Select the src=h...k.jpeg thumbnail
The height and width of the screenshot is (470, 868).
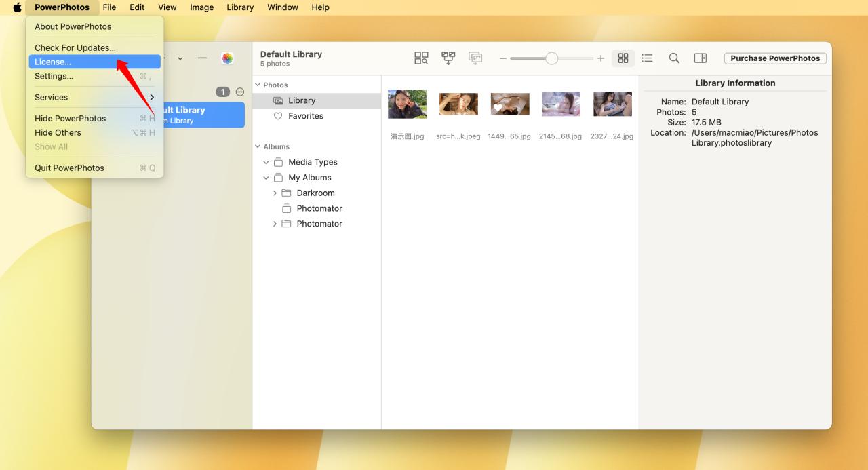458,104
